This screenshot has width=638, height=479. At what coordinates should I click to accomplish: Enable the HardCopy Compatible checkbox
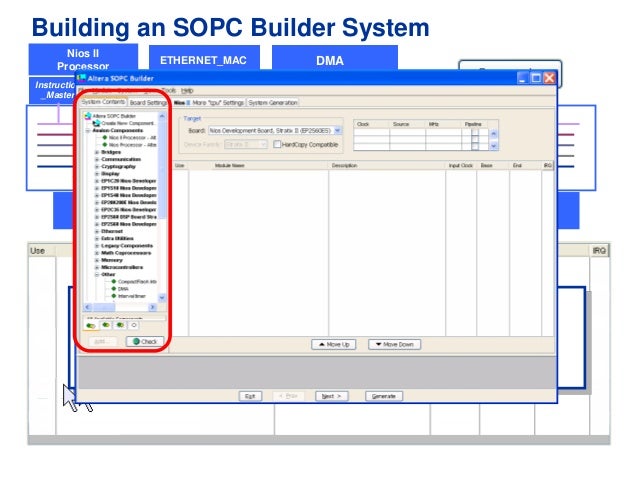click(277, 144)
